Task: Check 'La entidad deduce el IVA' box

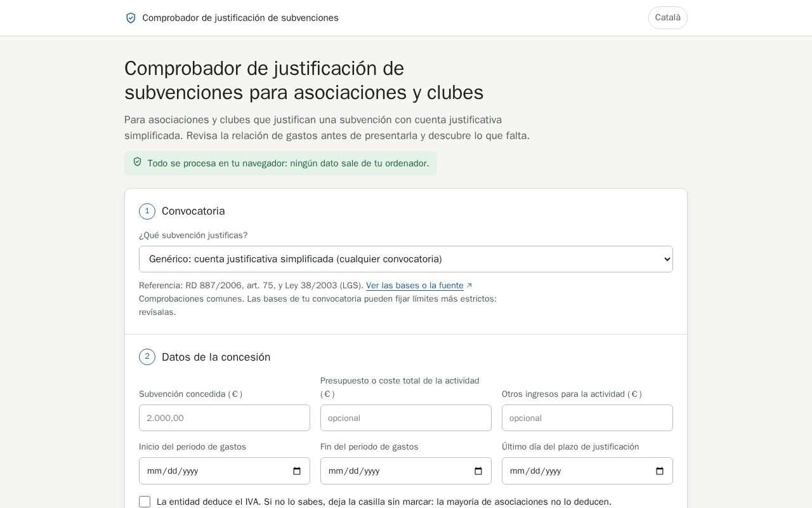Action: [x=145, y=502]
